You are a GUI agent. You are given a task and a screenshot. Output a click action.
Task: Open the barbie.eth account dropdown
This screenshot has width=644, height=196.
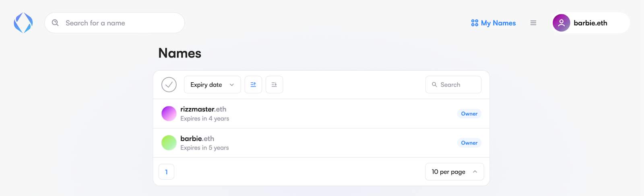[x=590, y=23]
